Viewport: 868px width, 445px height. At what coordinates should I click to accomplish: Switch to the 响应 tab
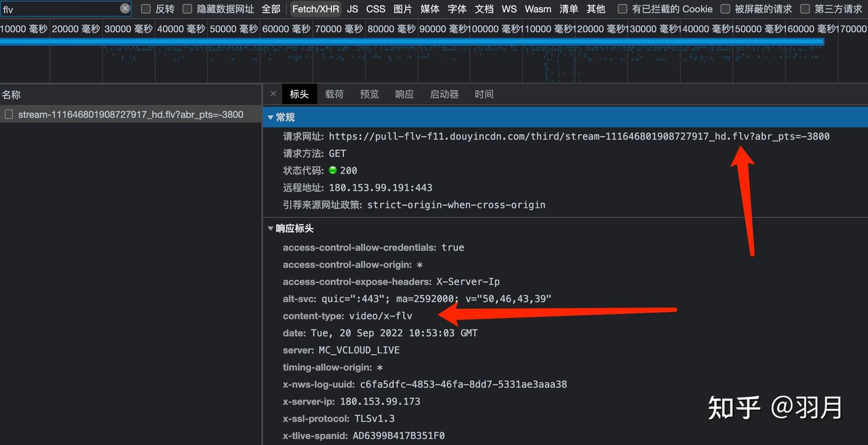404,94
